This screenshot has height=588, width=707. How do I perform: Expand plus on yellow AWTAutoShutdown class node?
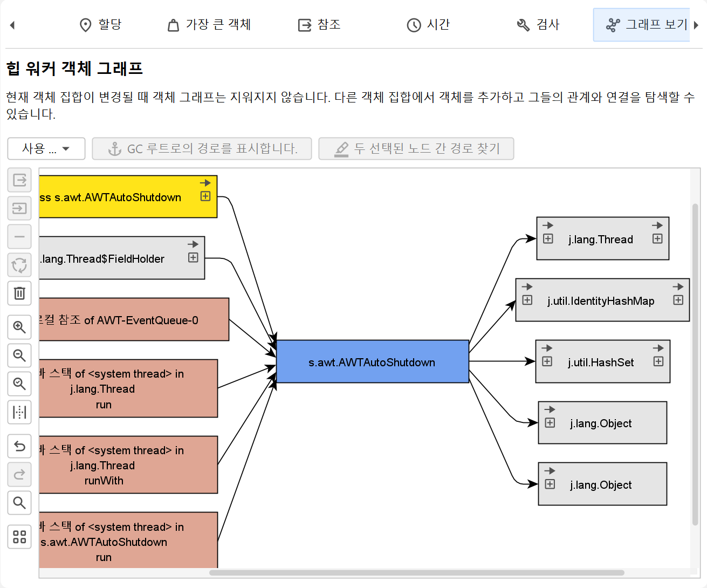point(205,196)
